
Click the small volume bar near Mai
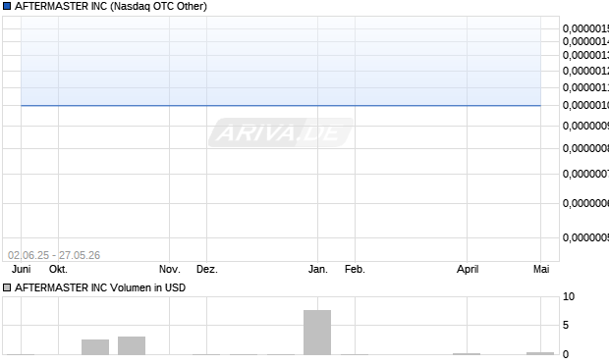[x=540, y=353]
